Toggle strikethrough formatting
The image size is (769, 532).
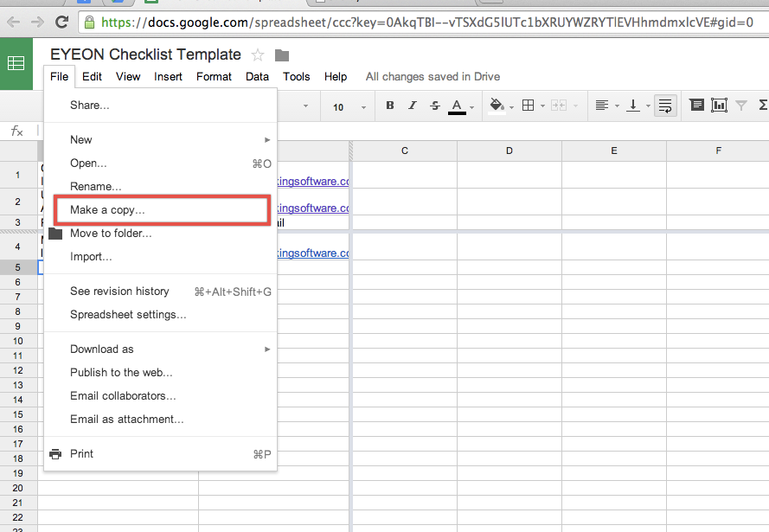coord(435,106)
